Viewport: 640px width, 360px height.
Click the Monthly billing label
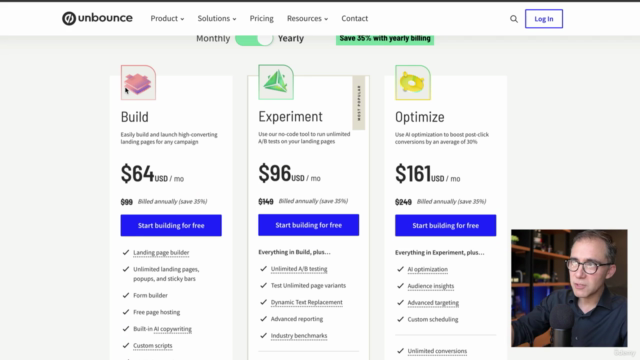coord(213,38)
